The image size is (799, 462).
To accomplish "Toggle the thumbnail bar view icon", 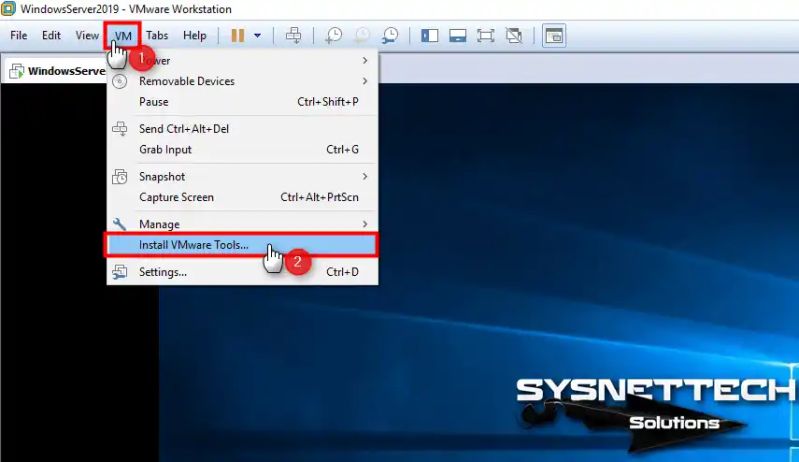I will tap(458, 36).
